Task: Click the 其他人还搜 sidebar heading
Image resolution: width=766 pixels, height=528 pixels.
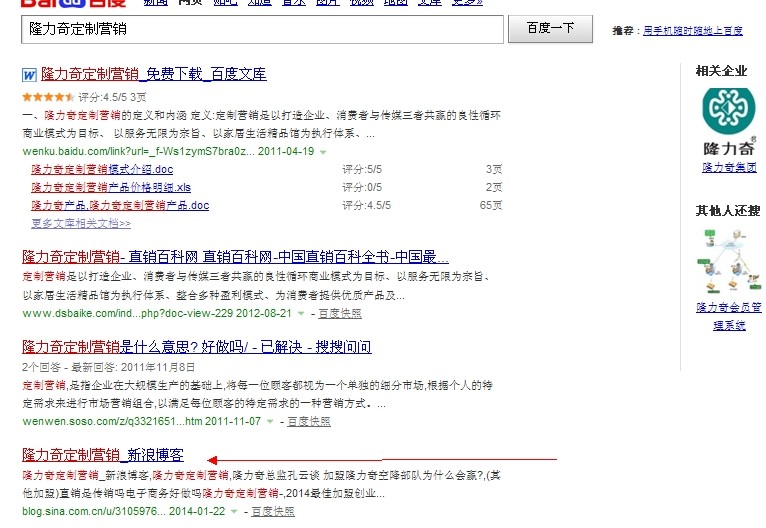Action: [728, 211]
